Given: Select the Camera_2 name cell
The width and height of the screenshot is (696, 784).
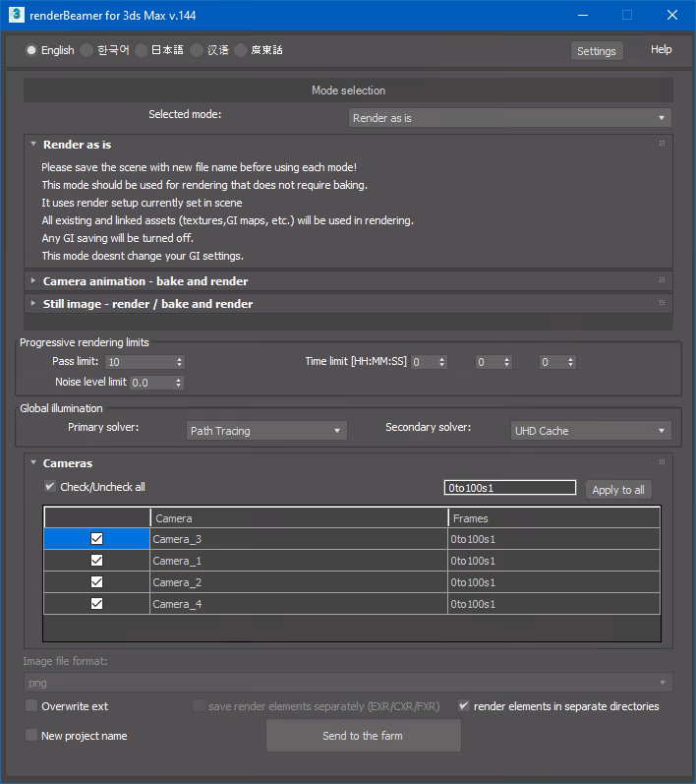Looking at the screenshot, I should (299, 582).
